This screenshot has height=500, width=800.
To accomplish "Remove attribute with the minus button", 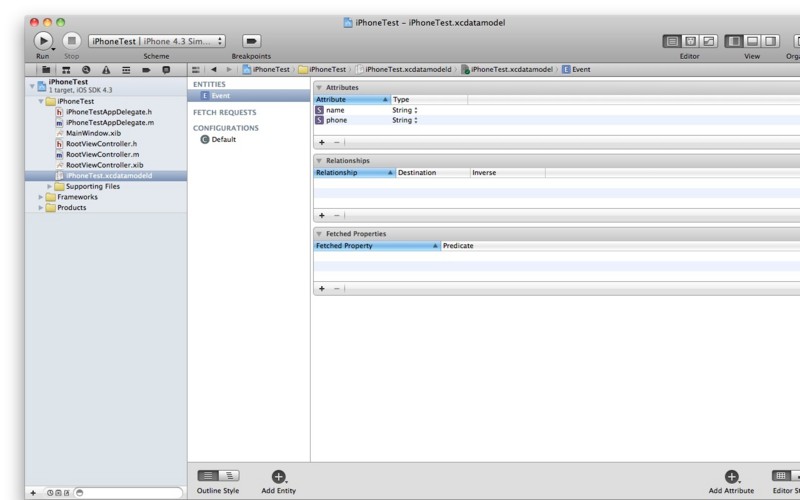I will [x=336, y=143].
